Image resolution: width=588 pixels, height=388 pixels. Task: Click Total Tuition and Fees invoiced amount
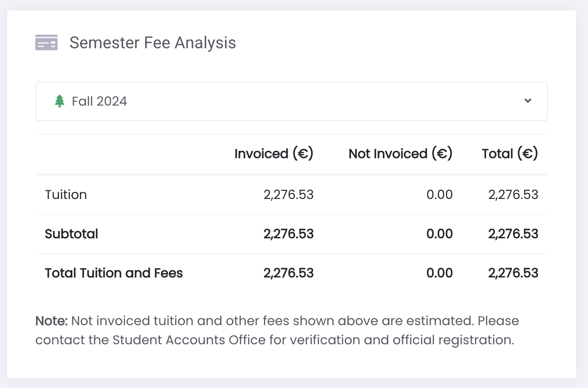point(289,273)
